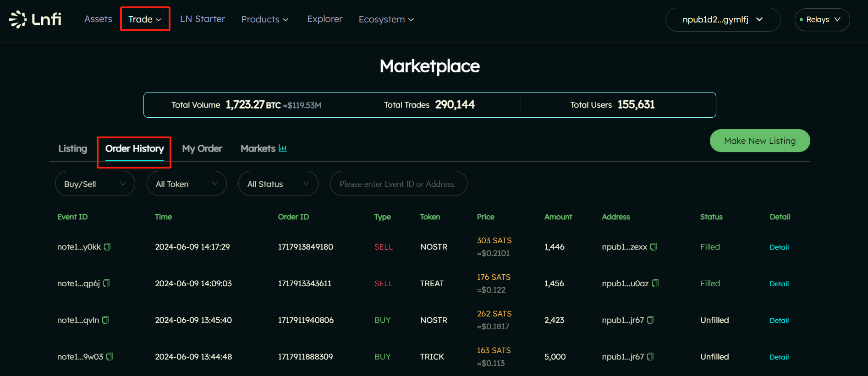
Task: Open the npub1d2...gymlfj account menu
Action: point(723,19)
